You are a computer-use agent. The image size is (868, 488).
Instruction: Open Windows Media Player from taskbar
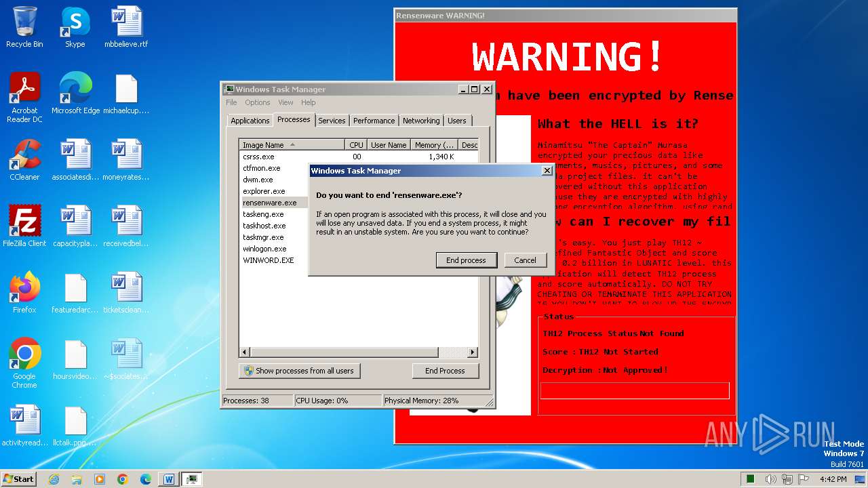[100, 479]
